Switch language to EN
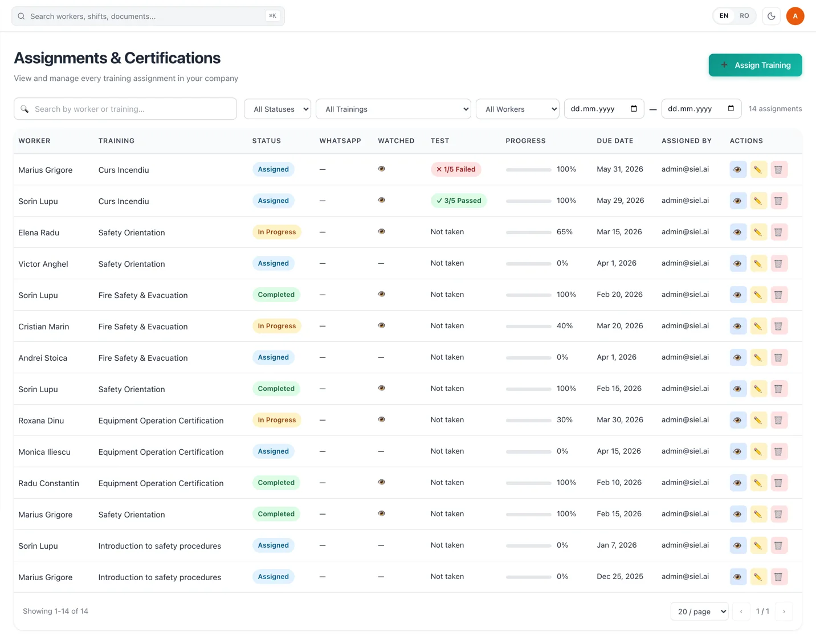816x644 pixels. [x=724, y=16]
